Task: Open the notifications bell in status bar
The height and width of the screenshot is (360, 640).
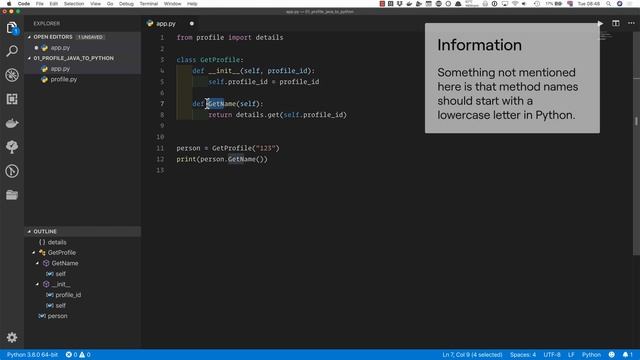Action: (627, 355)
